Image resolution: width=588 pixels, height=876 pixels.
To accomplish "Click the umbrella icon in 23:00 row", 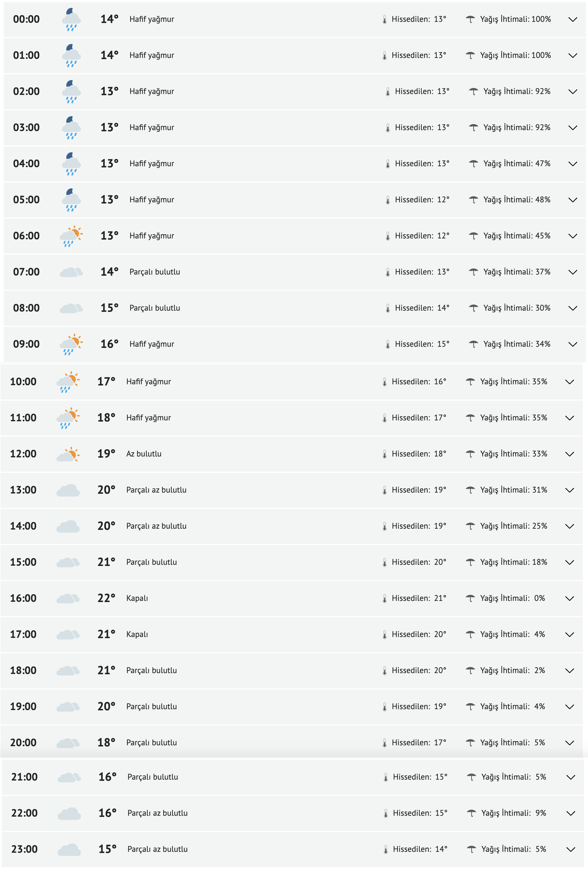I will click(x=471, y=850).
